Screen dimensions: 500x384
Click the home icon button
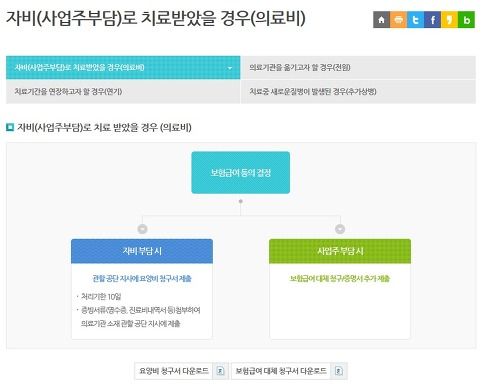tap(381, 20)
